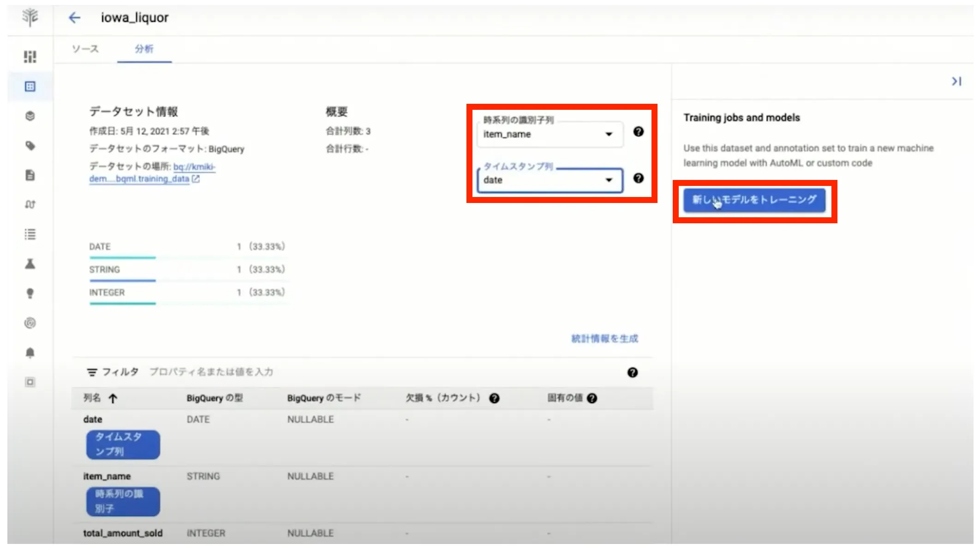
Task: Open the item_name time series identifier dropdown
Action: point(550,134)
